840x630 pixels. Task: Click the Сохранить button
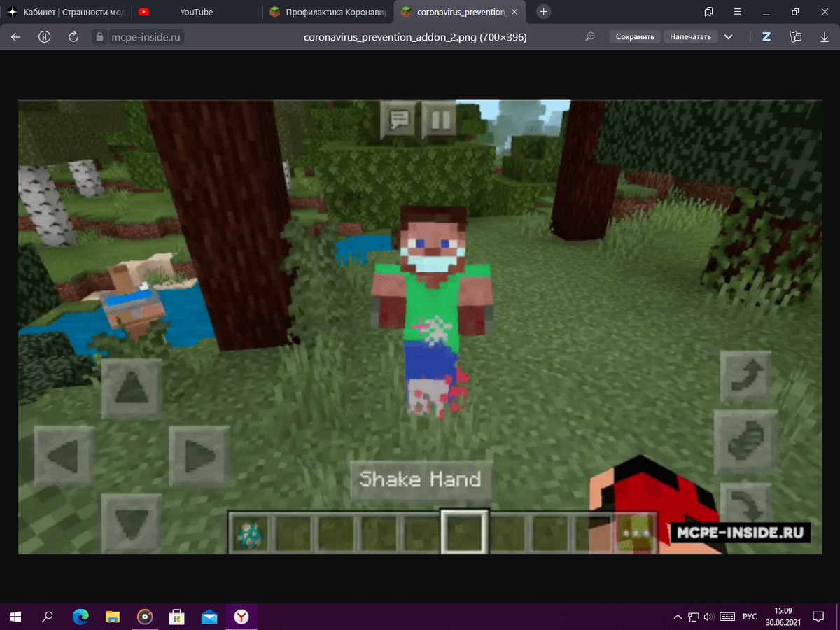click(x=635, y=37)
